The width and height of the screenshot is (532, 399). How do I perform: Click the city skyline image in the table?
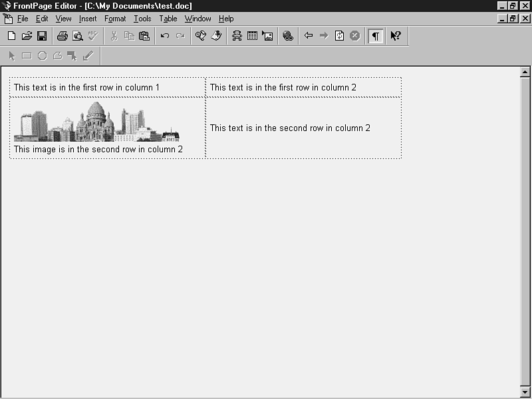pos(96,122)
